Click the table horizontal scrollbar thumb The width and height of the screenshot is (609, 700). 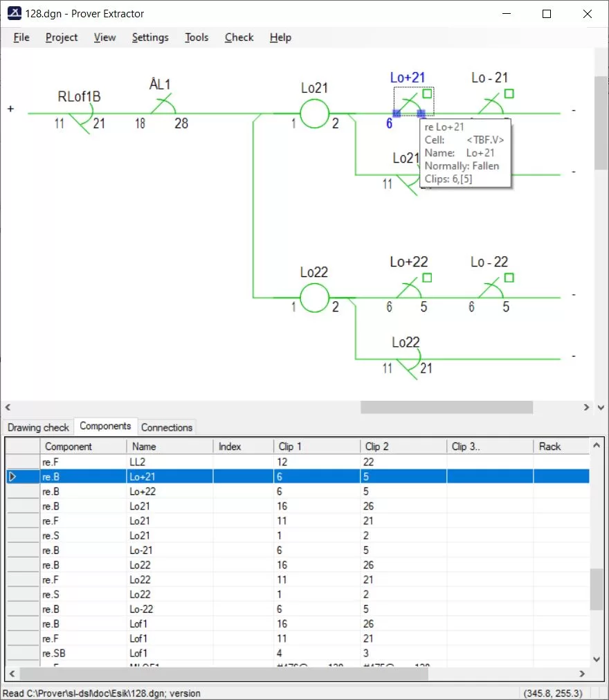[224, 674]
